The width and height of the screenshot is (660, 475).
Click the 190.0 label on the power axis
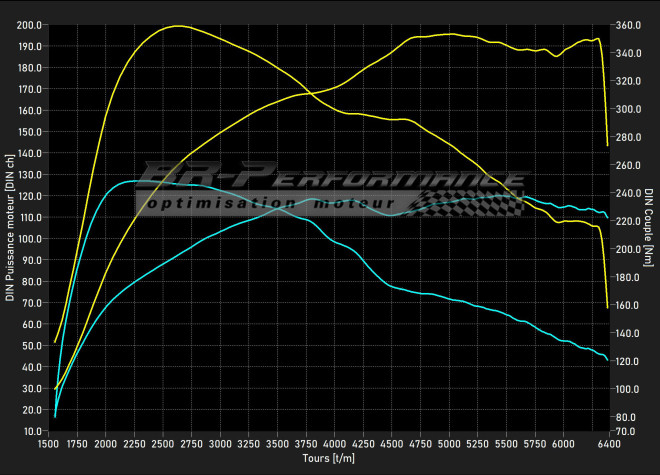tap(29, 46)
